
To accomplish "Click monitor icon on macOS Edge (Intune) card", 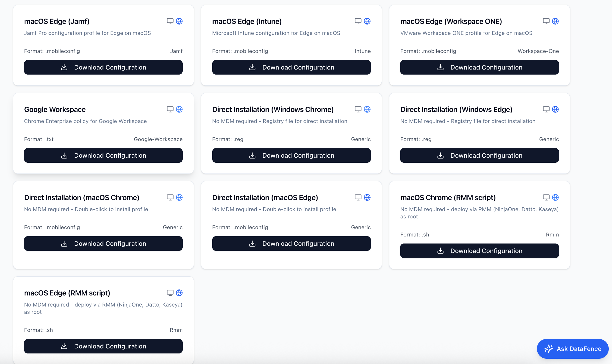I will tap(358, 21).
